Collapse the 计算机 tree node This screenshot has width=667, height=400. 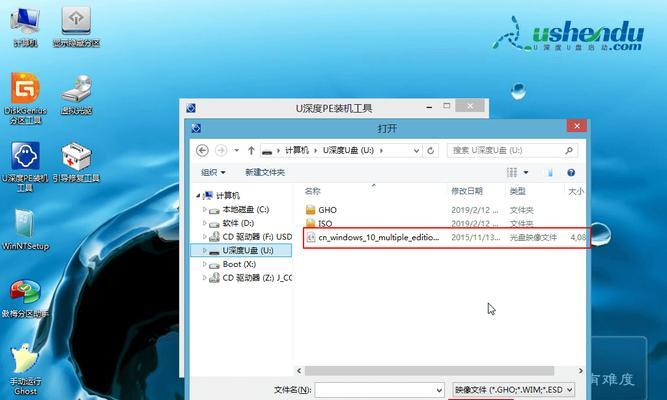(x=198, y=196)
